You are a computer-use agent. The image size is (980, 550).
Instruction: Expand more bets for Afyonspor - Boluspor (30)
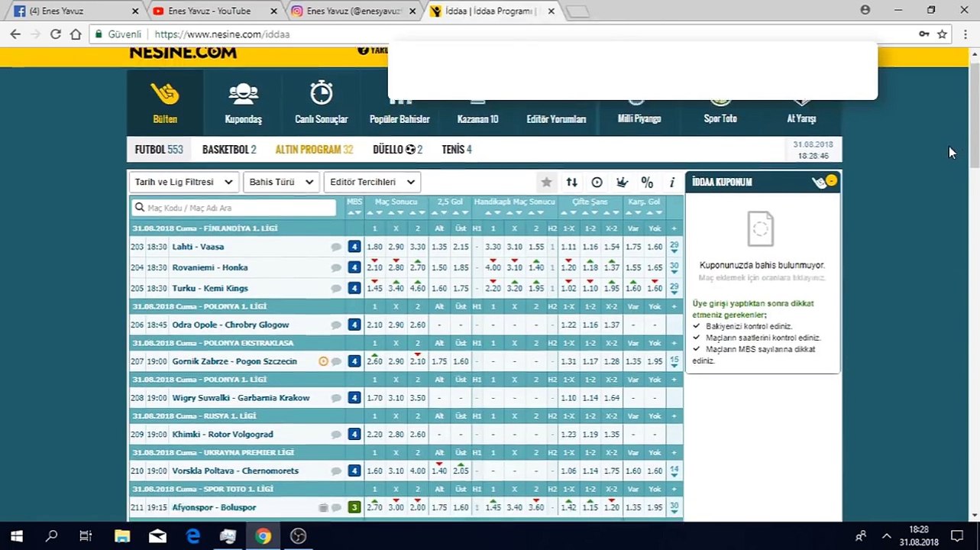674,507
